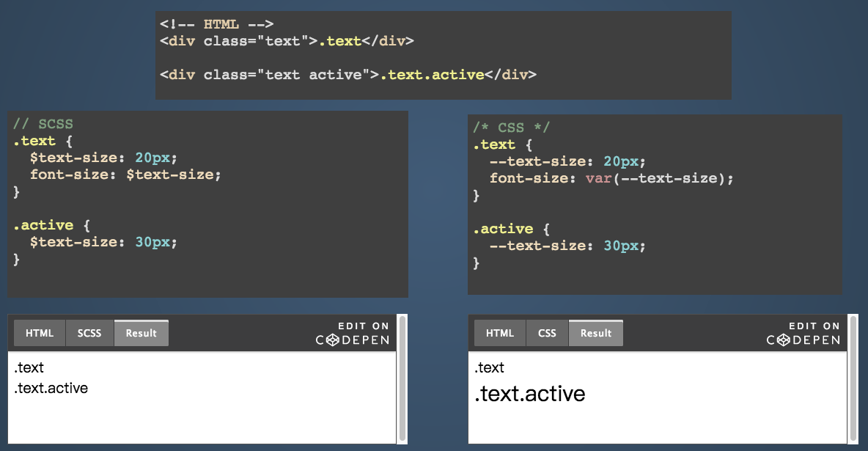Click the CodePen cube logo in the SCSS embed
This screenshot has width=868, height=451.
332,340
